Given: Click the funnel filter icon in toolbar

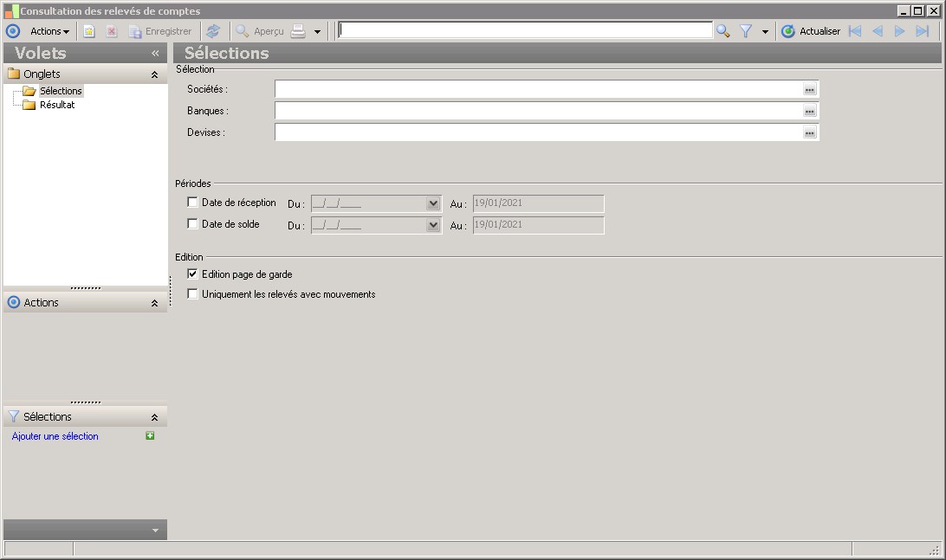Looking at the screenshot, I should (x=746, y=31).
